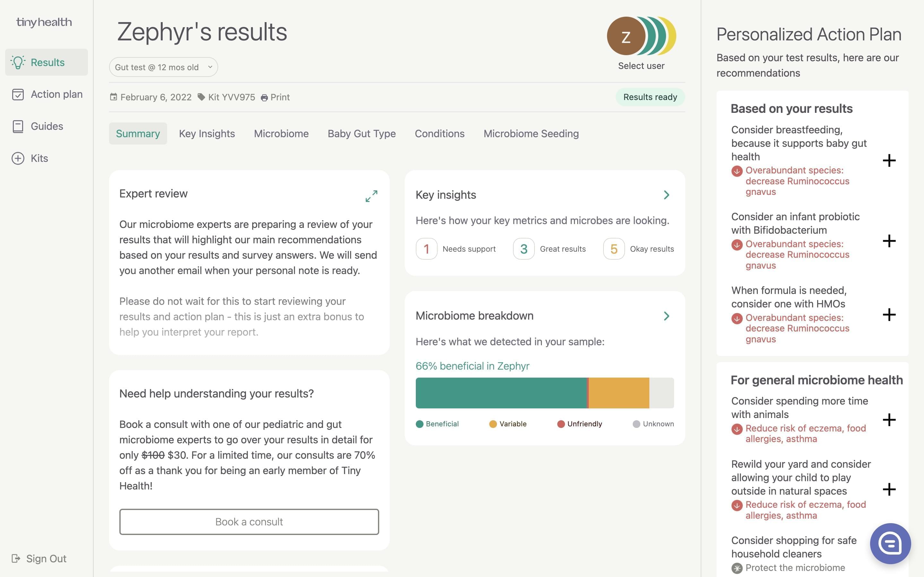Screen dimensions: 924x577
Task: Switch to the Baby Gut Type tab
Action: tap(361, 134)
